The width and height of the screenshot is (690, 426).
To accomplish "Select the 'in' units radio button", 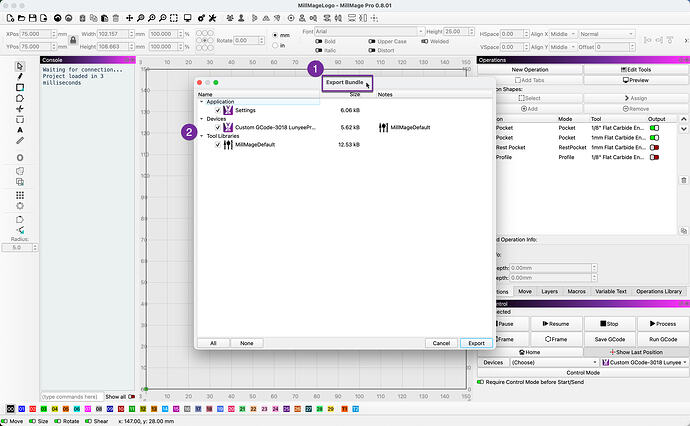I will [x=276, y=46].
